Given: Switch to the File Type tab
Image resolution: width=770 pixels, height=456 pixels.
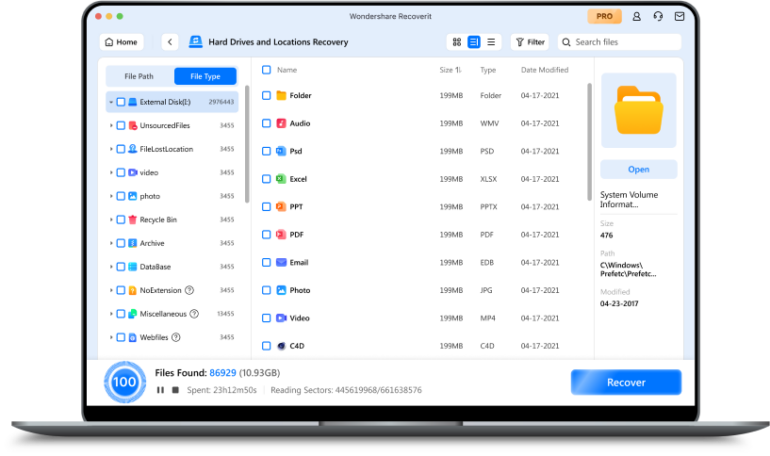Looking at the screenshot, I should pos(205,76).
